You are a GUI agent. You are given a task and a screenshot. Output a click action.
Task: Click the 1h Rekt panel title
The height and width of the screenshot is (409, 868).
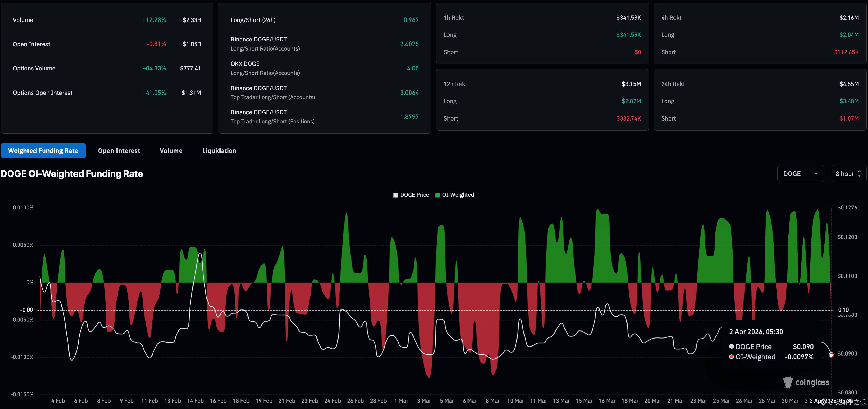point(453,18)
